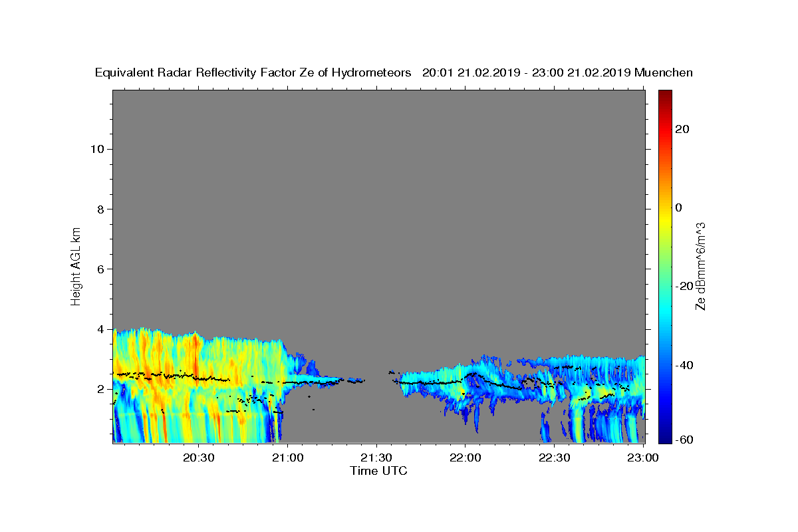
Task: Click the 22:00 time axis label
Action: click(x=465, y=458)
